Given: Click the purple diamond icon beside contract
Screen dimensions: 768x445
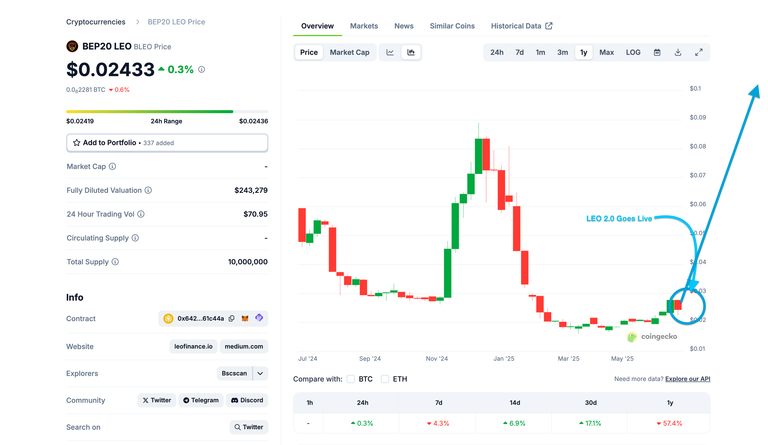Looking at the screenshot, I should 259,318.
